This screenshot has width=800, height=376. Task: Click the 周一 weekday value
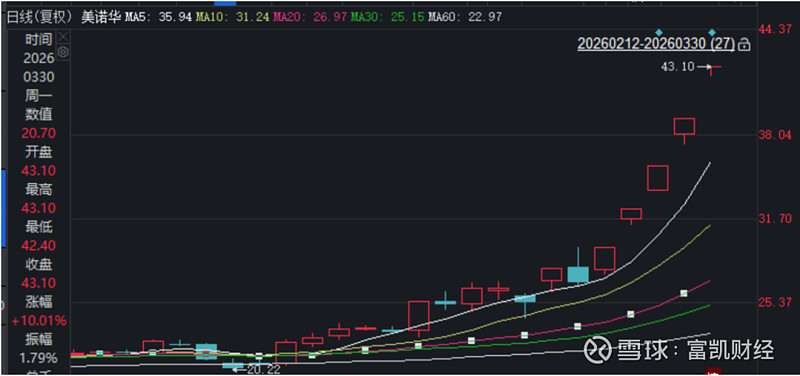pyautogui.click(x=39, y=95)
